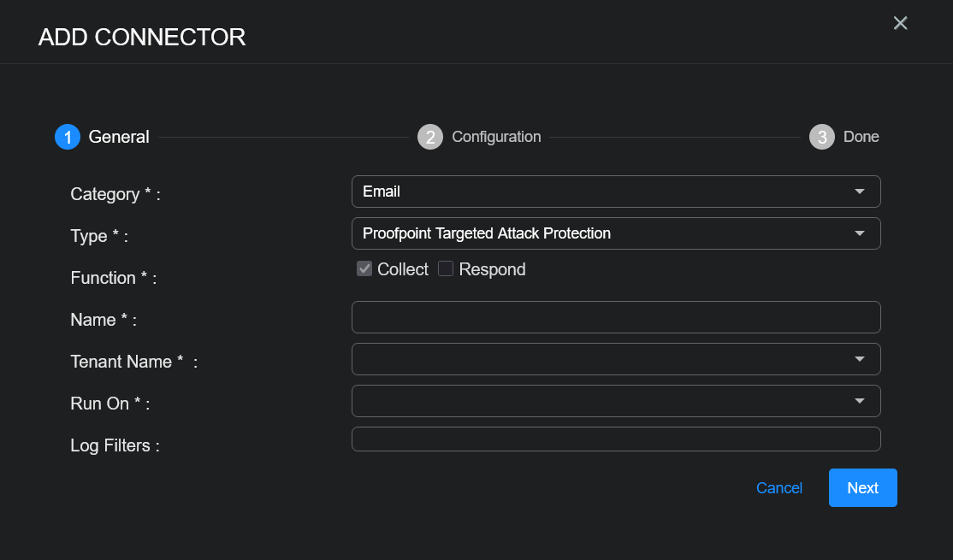
Task: Open the Category dropdown showing Email
Action: coord(615,192)
